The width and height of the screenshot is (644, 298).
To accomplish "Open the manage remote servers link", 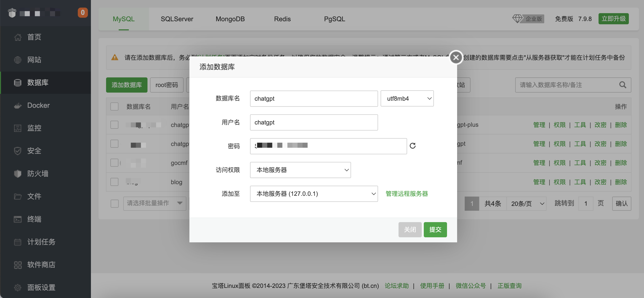I will pyautogui.click(x=407, y=194).
